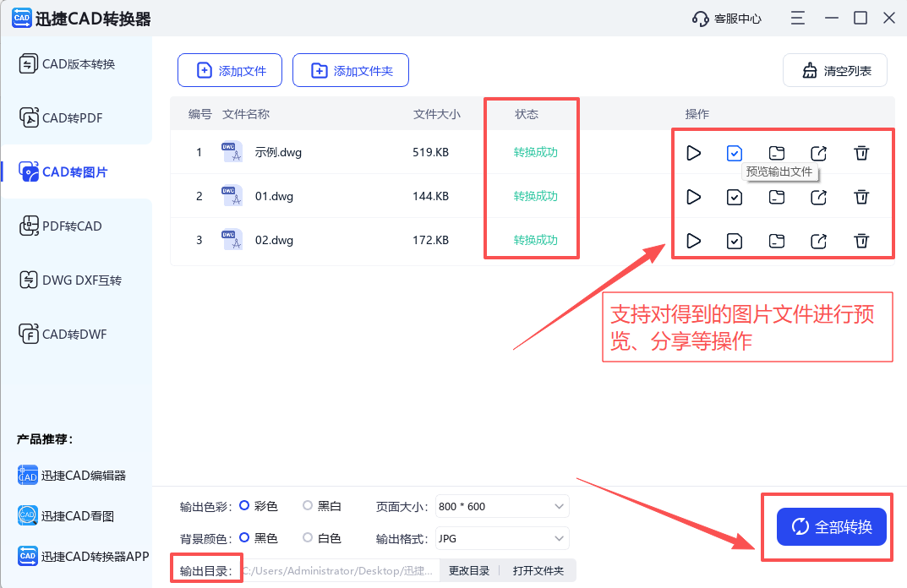Screen dimensions: 907x588
Task: Click the 添加文件夹 button
Action: click(x=350, y=70)
